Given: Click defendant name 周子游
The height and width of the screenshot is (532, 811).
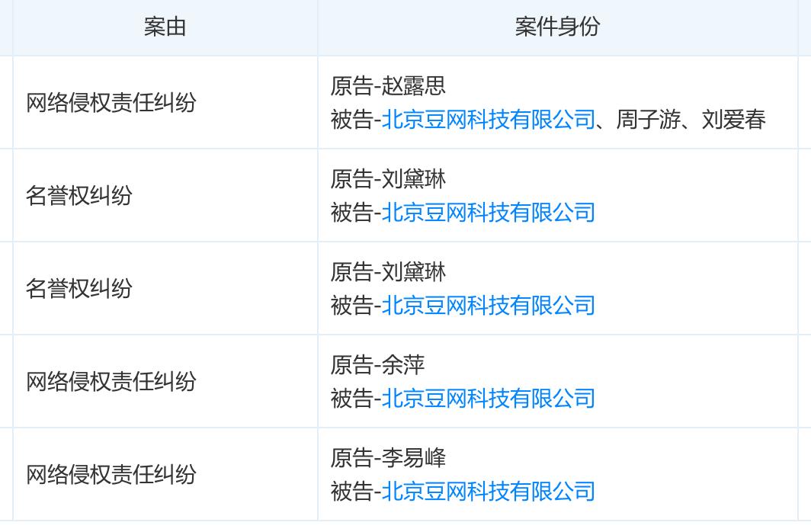Looking at the screenshot, I should coord(648,120).
